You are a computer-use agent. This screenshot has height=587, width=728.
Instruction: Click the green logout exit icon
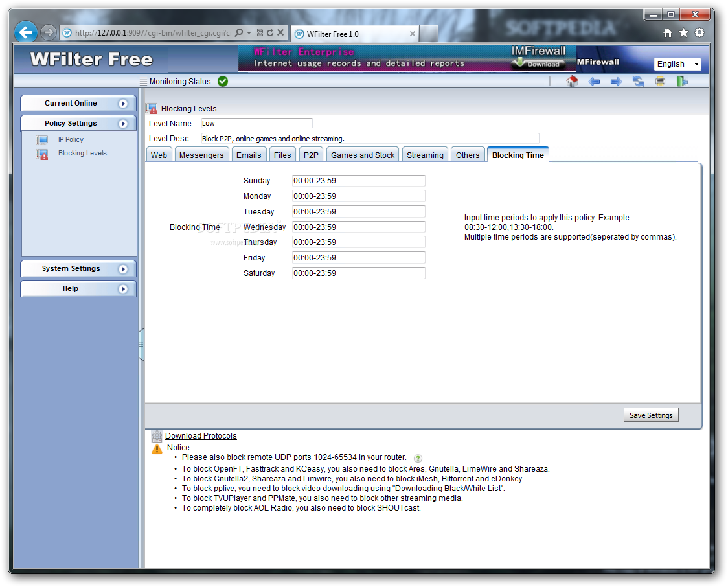pos(681,82)
